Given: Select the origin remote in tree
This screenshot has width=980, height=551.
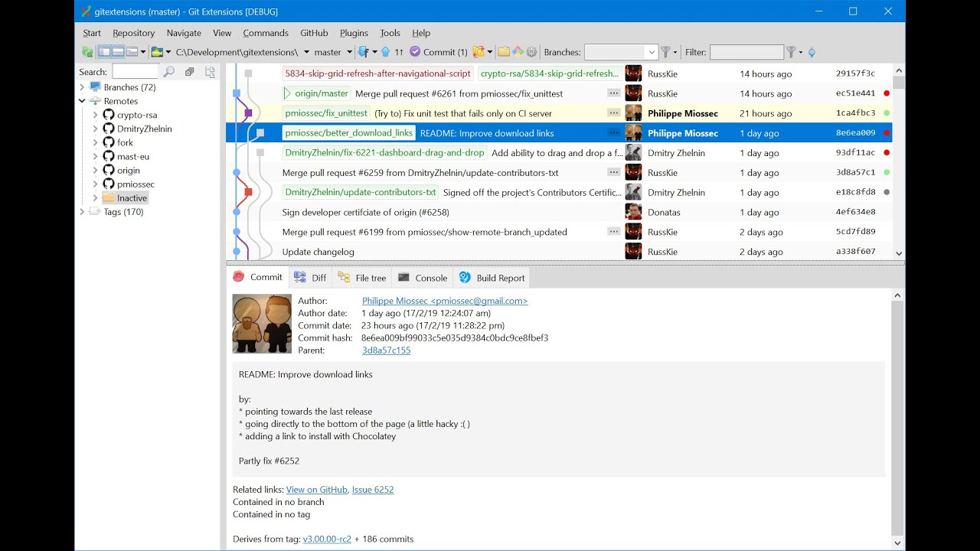Looking at the screenshot, I should pyautogui.click(x=129, y=170).
